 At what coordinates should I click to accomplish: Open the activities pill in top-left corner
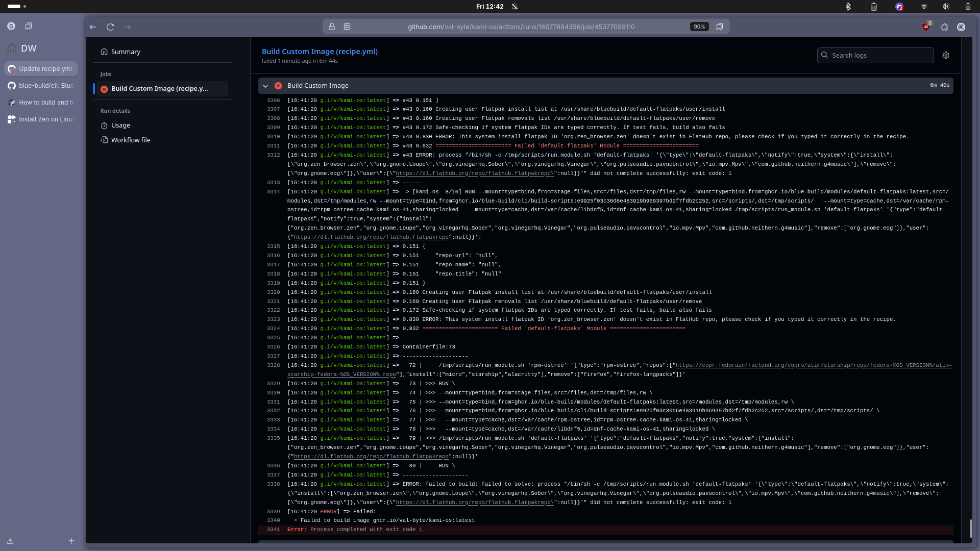click(x=17, y=7)
